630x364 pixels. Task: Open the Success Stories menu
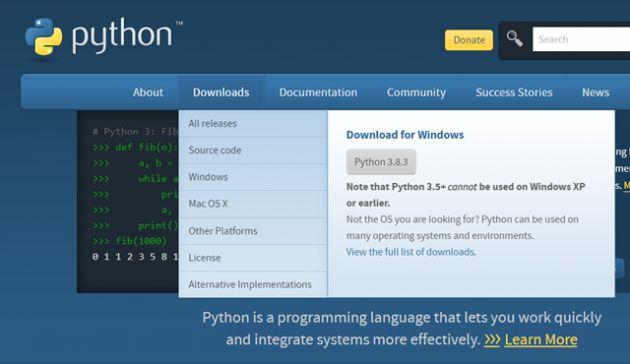[514, 92]
